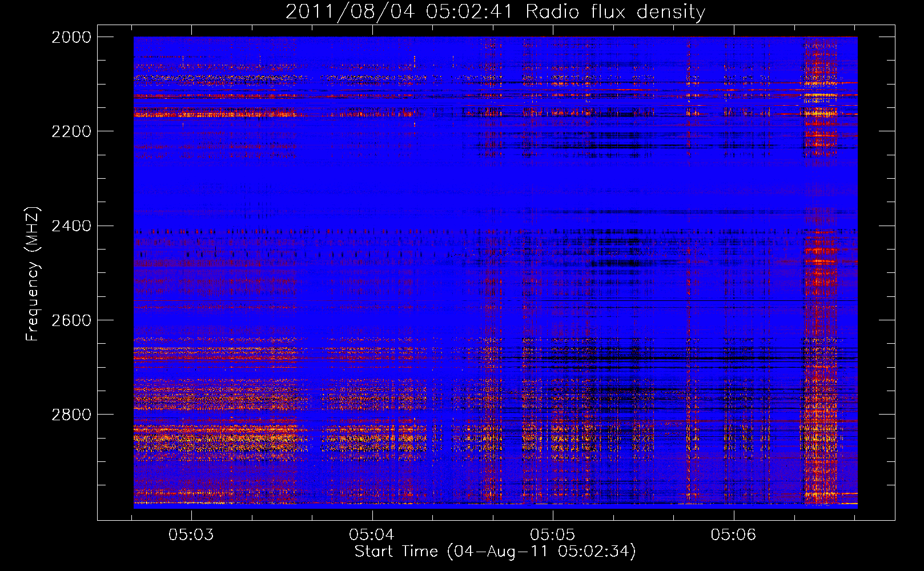Click the "Start Time (04-Aug-11 05:02:34)" axis label
924x571 pixels.
495,552
